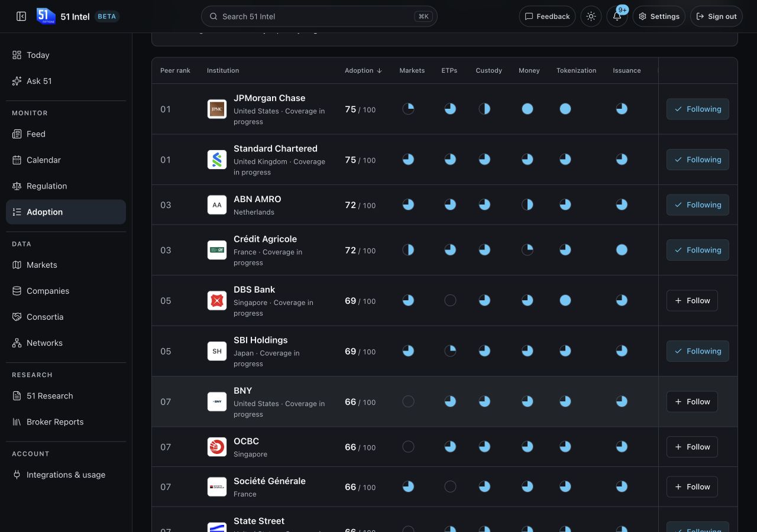Click the Standard Chartered logo
This screenshot has width=757, height=532.
tap(217, 160)
